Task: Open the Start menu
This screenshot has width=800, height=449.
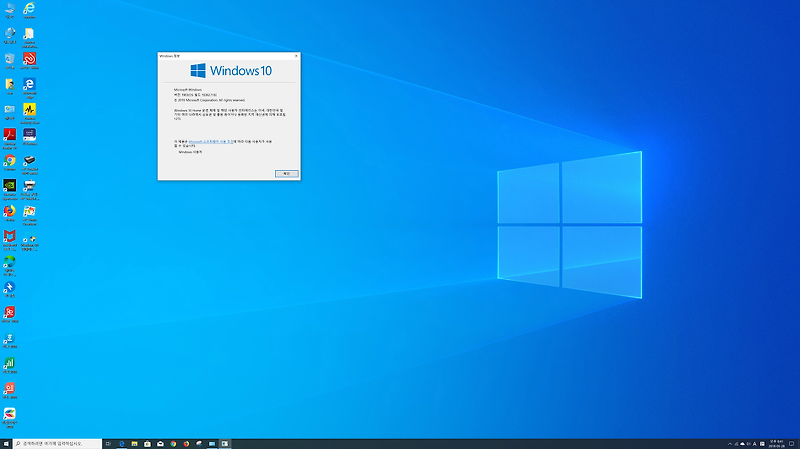Action: click(6, 444)
